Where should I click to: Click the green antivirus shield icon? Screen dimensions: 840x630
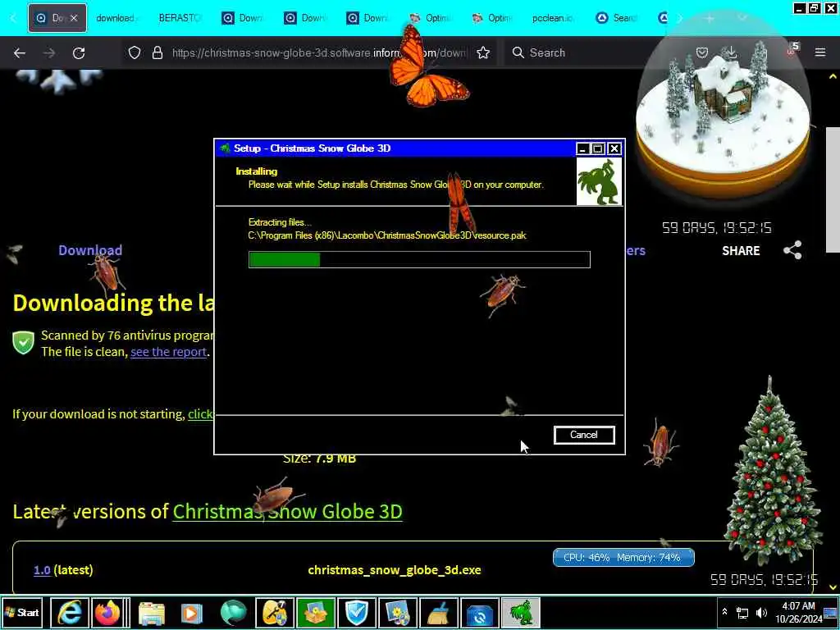point(24,343)
